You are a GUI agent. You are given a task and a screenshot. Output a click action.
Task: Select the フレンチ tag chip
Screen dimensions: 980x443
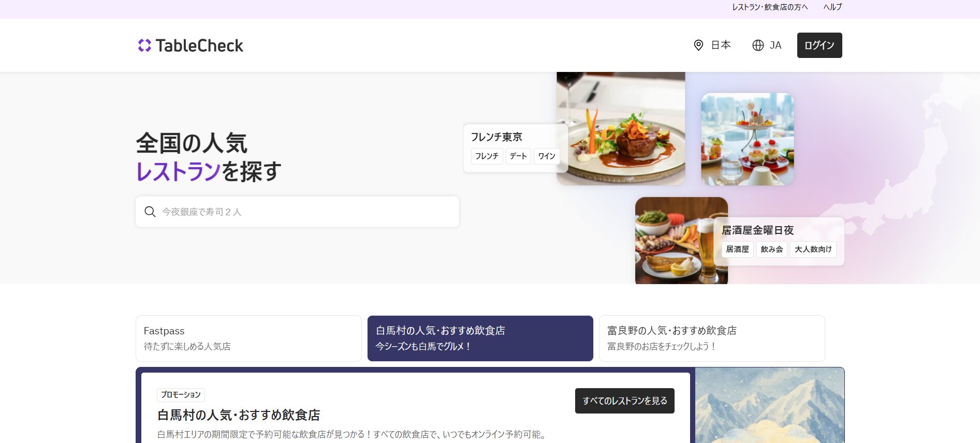tap(487, 156)
